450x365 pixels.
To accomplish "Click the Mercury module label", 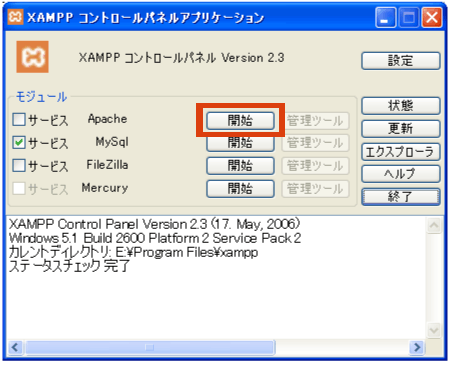I will 105,188.
